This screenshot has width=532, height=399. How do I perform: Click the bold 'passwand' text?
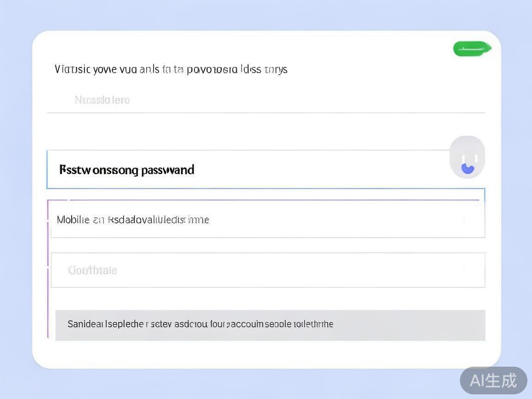click(168, 170)
